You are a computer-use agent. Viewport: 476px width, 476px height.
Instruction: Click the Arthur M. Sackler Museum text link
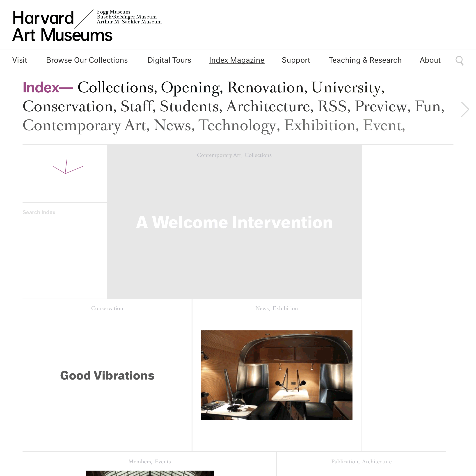click(128, 22)
